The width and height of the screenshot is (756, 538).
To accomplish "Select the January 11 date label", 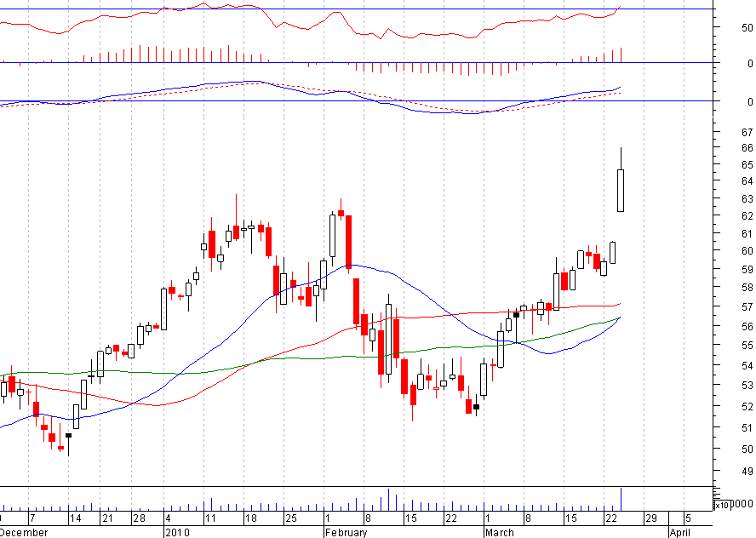I will 210,518.
